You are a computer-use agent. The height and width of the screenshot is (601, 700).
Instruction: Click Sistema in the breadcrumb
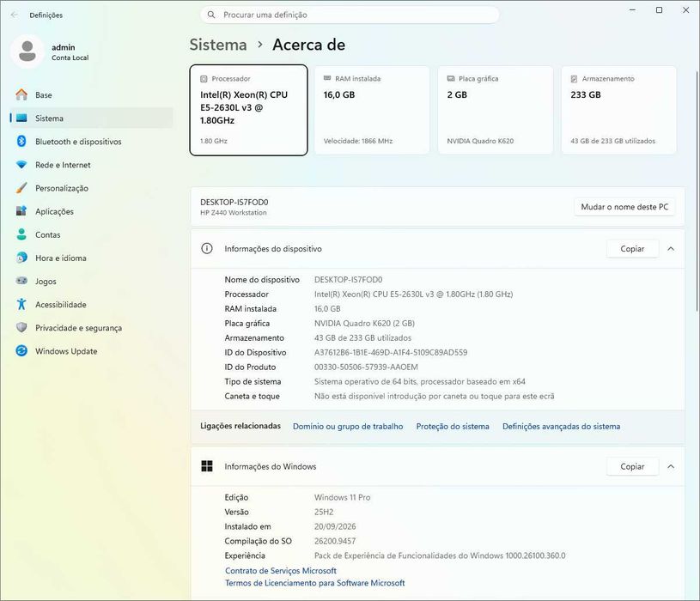point(218,45)
